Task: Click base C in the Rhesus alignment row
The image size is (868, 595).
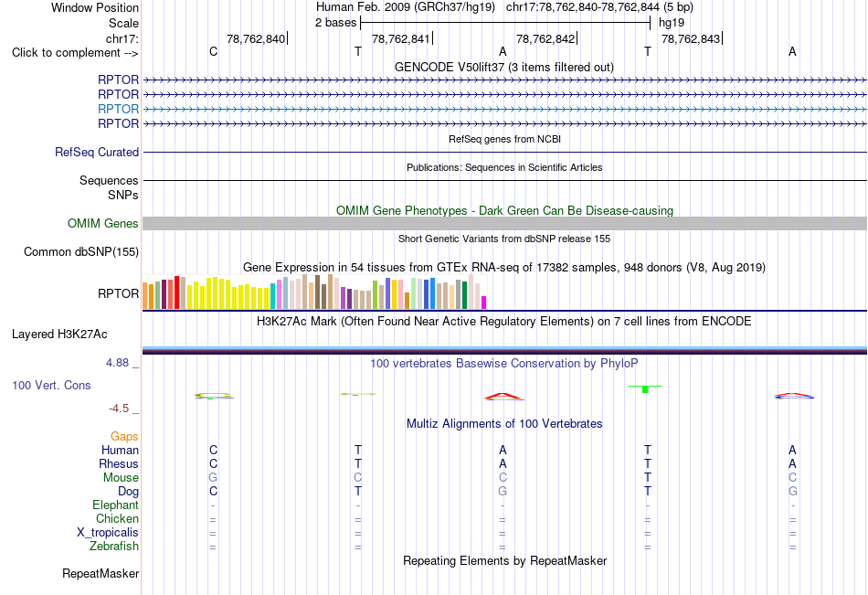Action: coord(213,464)
